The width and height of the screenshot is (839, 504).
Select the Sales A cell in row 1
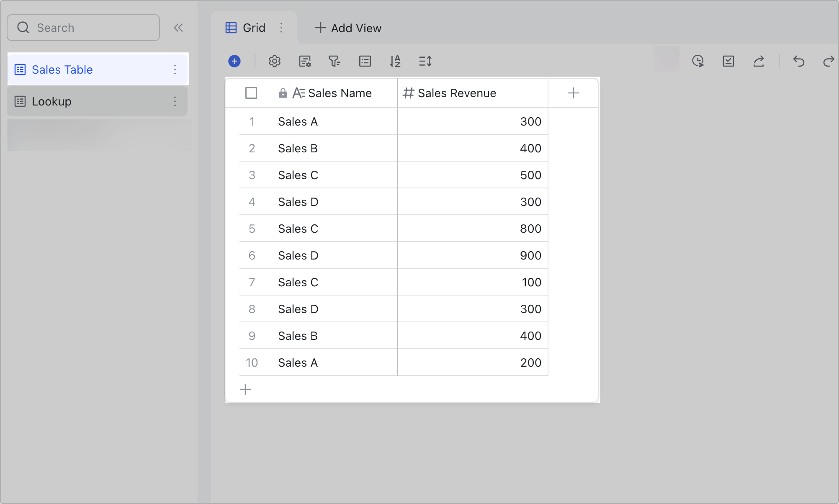coord(334,121)
